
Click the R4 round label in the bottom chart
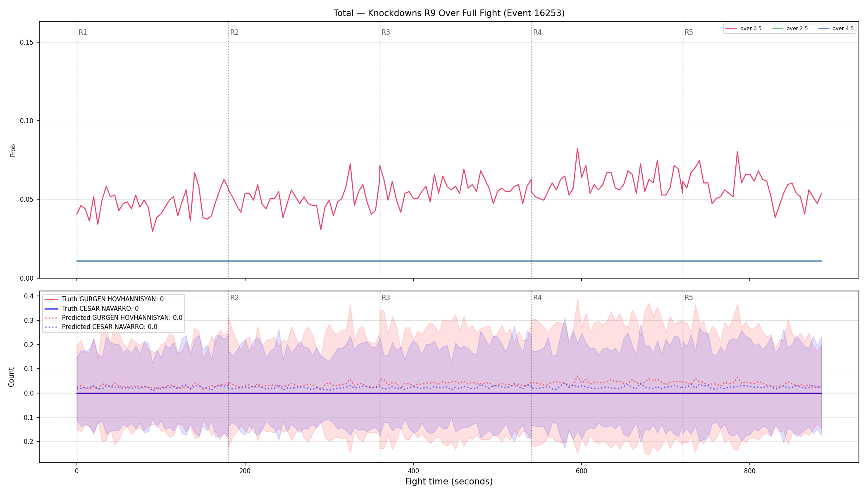537,298
